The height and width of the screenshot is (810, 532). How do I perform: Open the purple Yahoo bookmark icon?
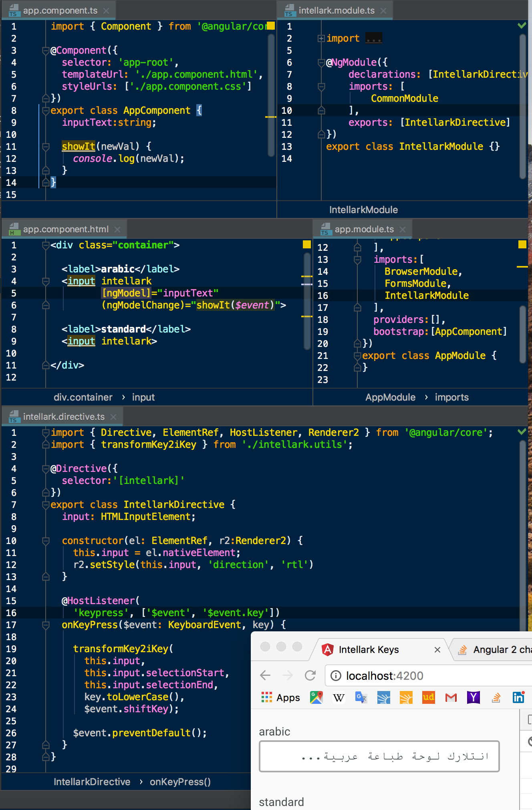474,697
